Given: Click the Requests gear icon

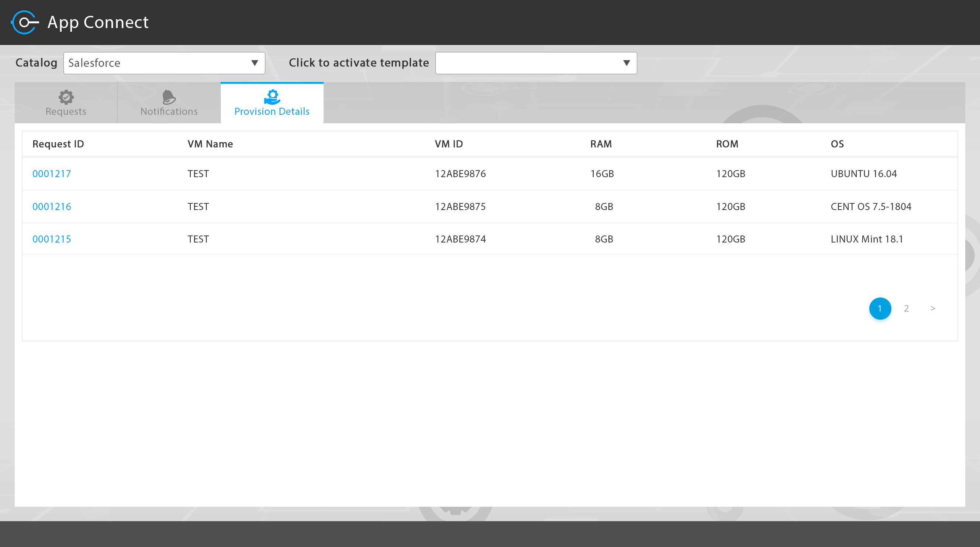Looking at the screenshot, I should [x=66, y=97].
